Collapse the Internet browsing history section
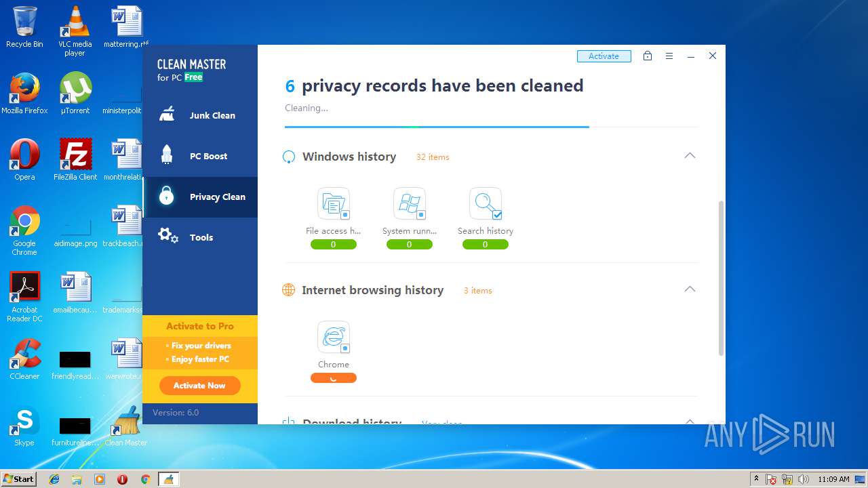This screenshot has width=868, height=488. click(690, 289)
